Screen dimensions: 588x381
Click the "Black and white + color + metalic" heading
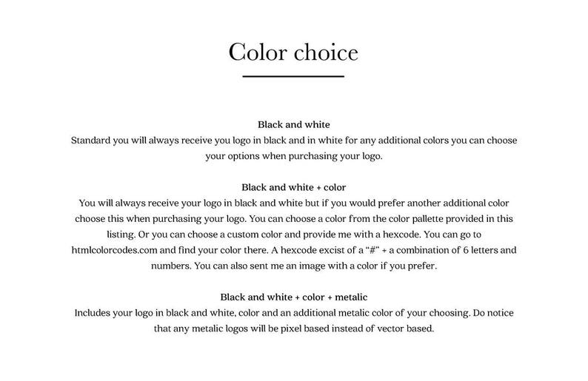pyautogui.click(x=293, y=297)
